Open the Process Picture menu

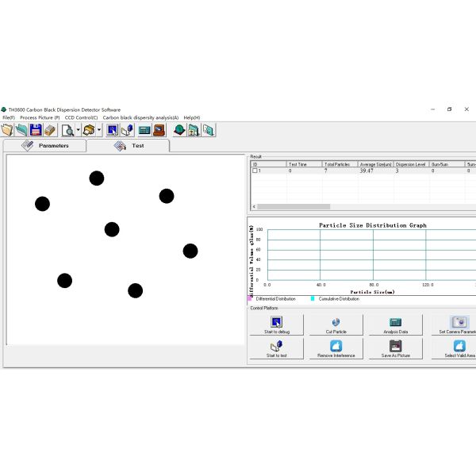[x=40, y=117]
